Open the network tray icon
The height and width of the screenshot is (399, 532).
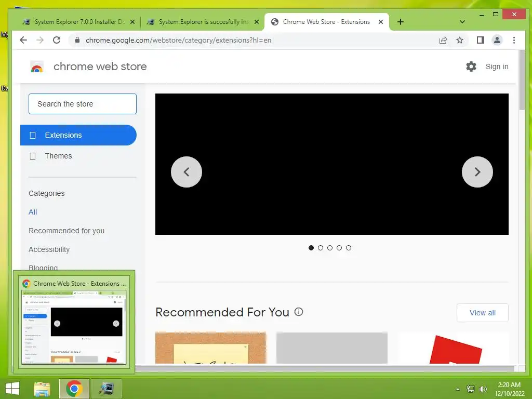471,389
